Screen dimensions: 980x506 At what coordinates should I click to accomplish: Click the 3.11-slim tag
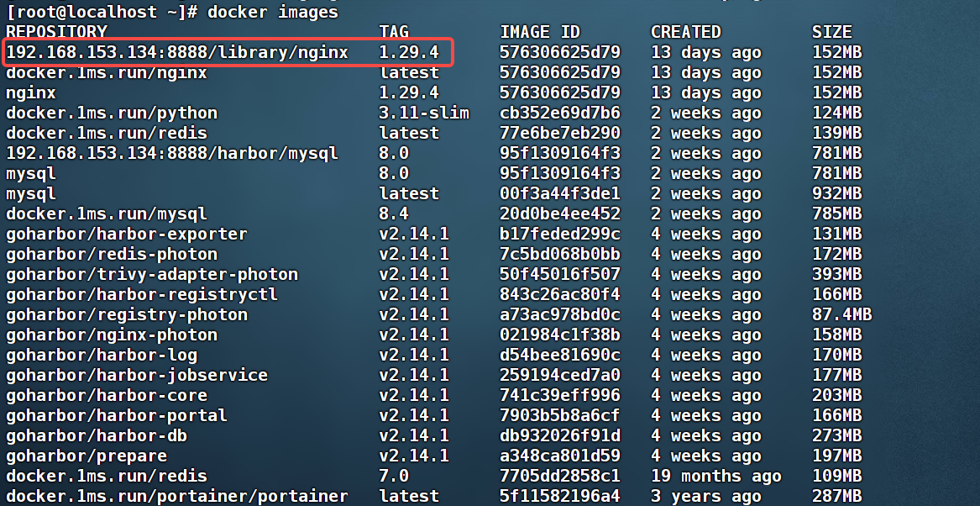tap(424, 113)
